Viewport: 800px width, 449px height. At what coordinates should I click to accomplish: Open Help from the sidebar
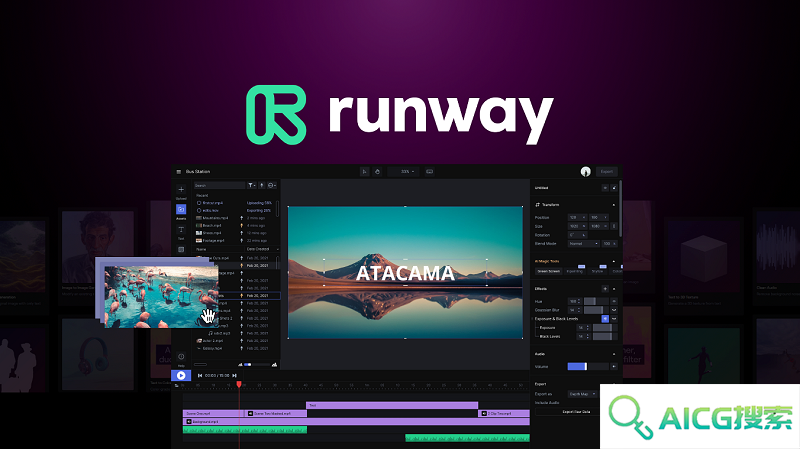pos(181,357)
